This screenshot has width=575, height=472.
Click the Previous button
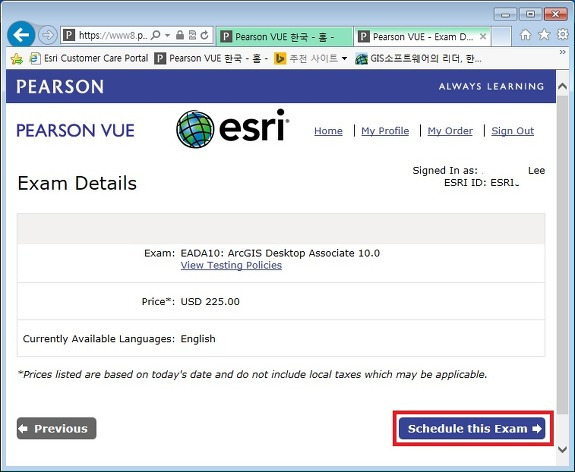point(56,428)
